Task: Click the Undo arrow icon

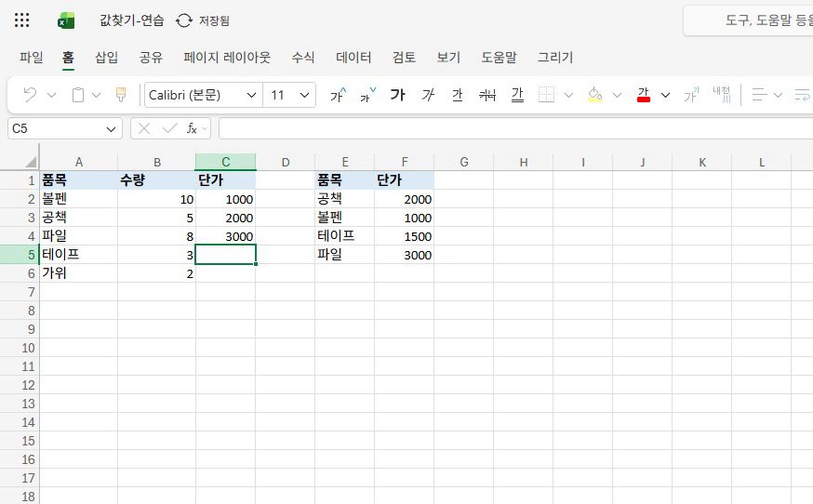Action: [x=30, y=95]
